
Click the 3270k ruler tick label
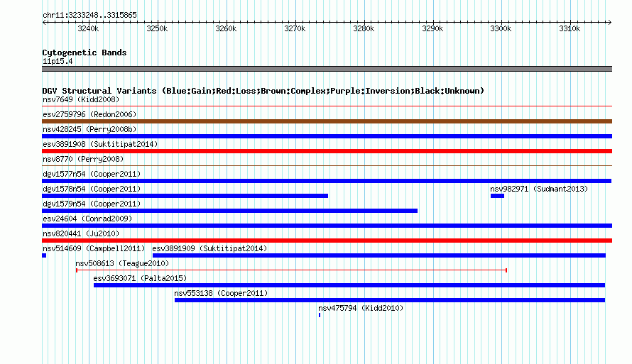295,28
